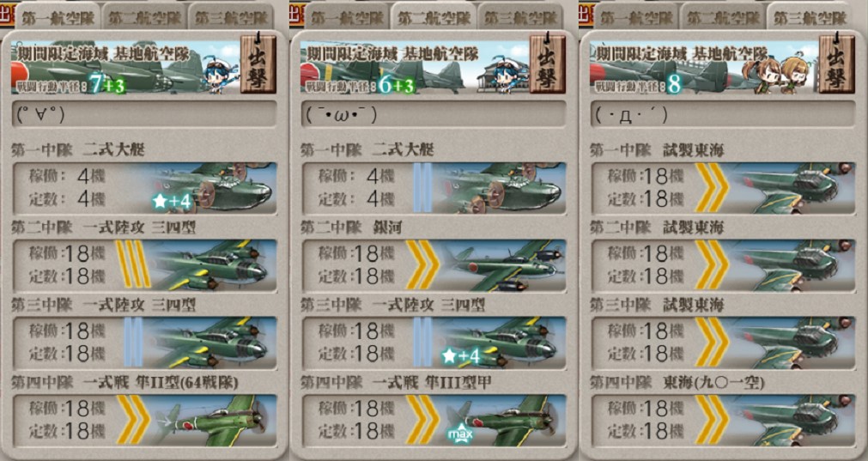Switch to 第一航空隊 tab in the rightmost panel
The width and height of the screenshot is (868, 461).
(x=635, y=17)
